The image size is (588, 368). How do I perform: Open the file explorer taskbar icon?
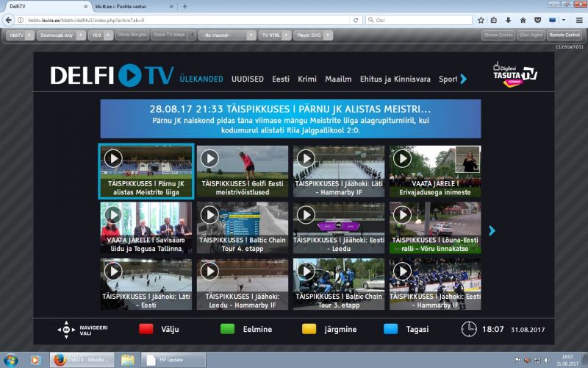[127, 360]
